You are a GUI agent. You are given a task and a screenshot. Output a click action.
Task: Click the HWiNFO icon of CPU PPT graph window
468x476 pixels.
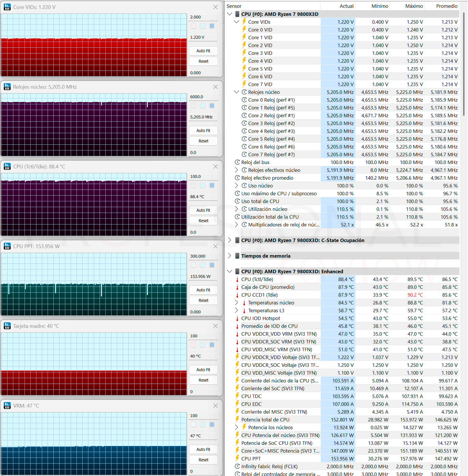(x=7, y=246)
